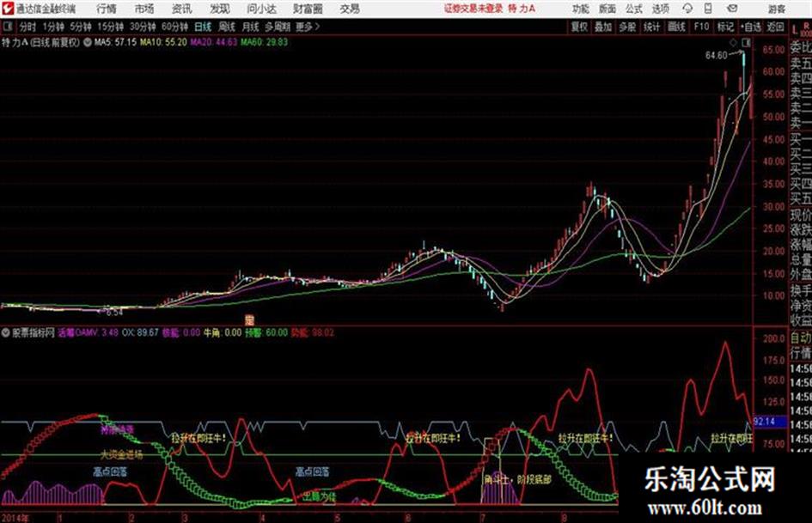Image resolution: width=812 pixels, height=523 pixels.
Task: Open the envelope messages icon
Action: [x=732, y=9]
